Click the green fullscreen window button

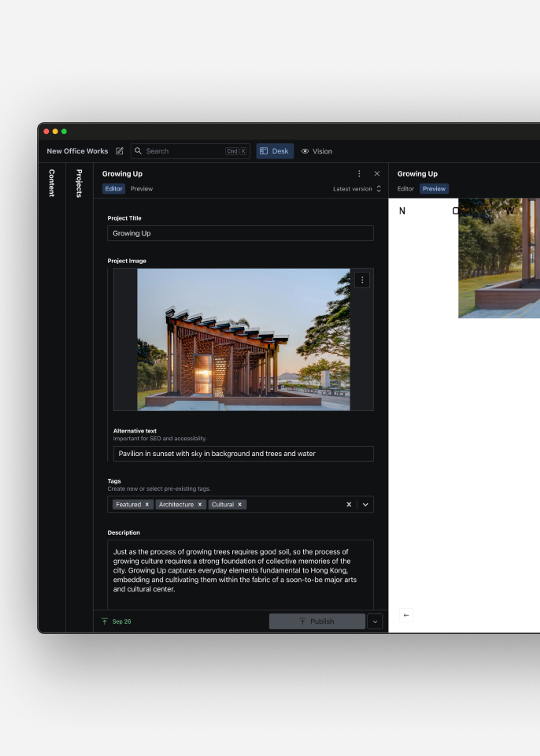click(x=64, y=131)
